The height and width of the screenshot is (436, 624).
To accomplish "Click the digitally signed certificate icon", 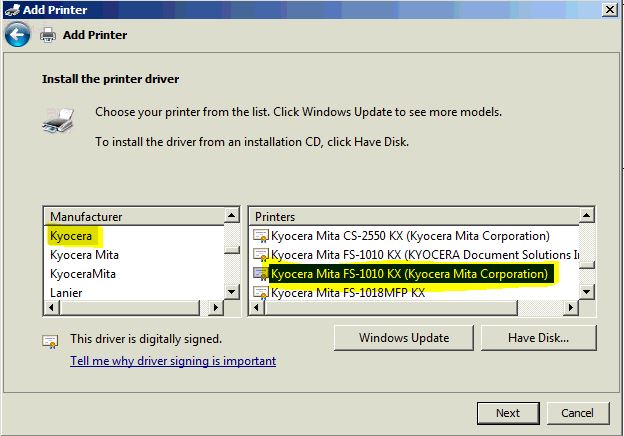I will 51,341.
